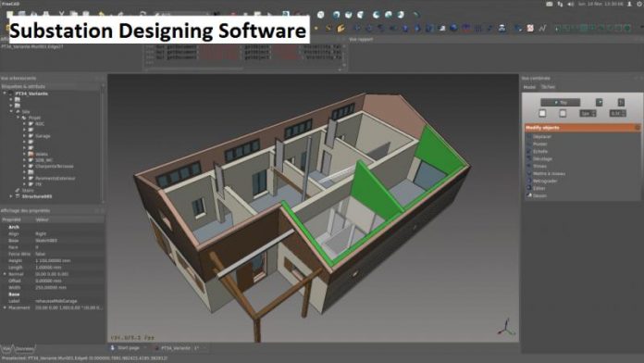Viewport: 644px width, 363px height.
Task: Click the line width spinner field
Action: (588, 113)
